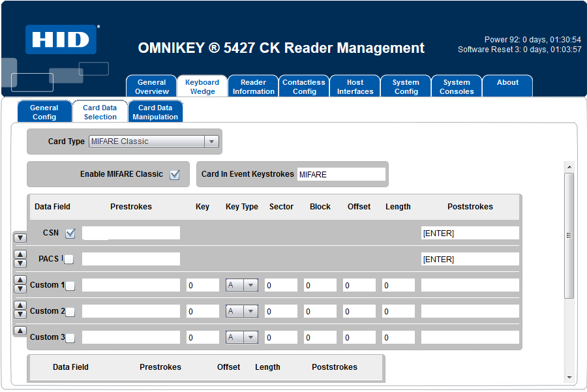The width and height of the screenshot is (587, 392).
Task: Move the Custom 3 row up
Action: pos(20,331)
